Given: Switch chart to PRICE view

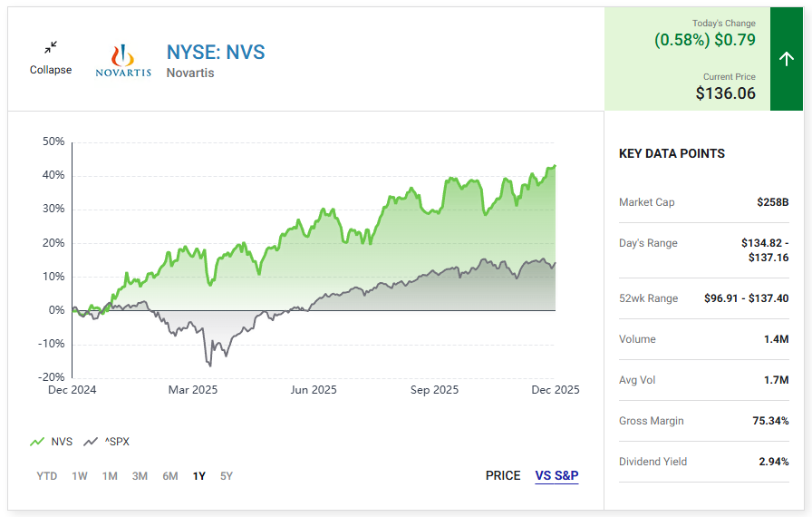Looking at the screenshot, I should tap(503, 475).
